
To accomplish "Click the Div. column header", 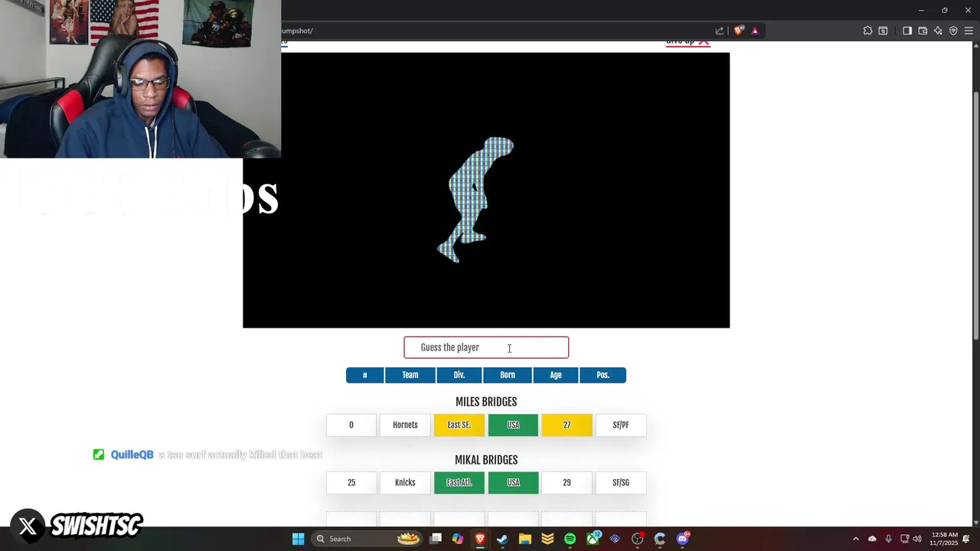I will click(x=459, y=375).
